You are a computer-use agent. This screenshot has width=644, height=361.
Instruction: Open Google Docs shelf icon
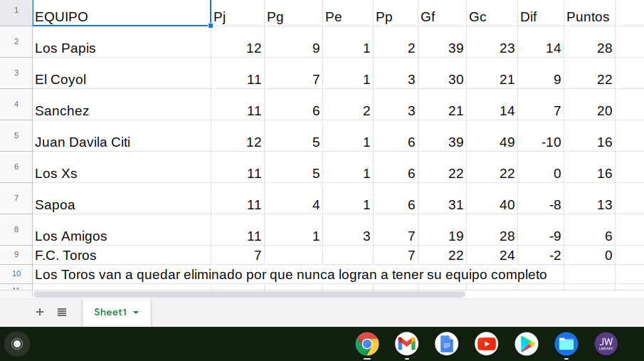coord(446,344)
